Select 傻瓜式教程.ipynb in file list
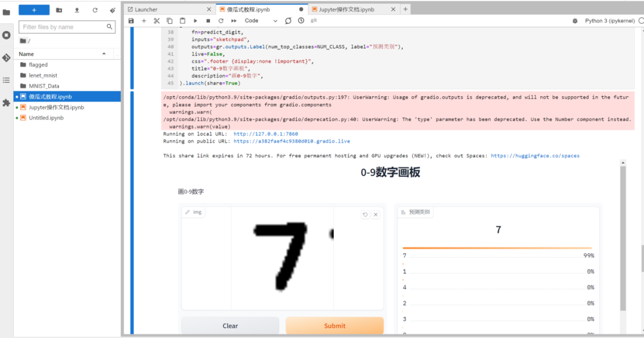This screenshot has height=338, width=644. [x=68, y=97]
